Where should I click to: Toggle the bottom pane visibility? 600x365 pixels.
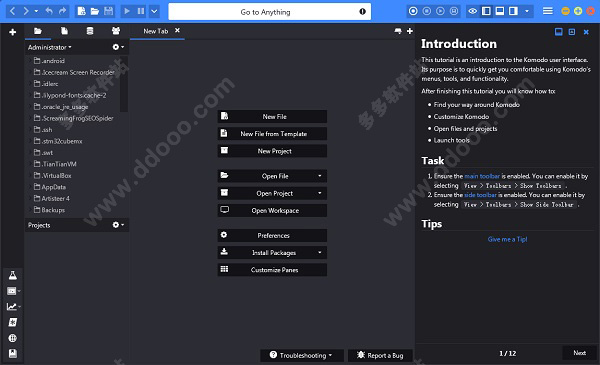[x=500, y=11]
